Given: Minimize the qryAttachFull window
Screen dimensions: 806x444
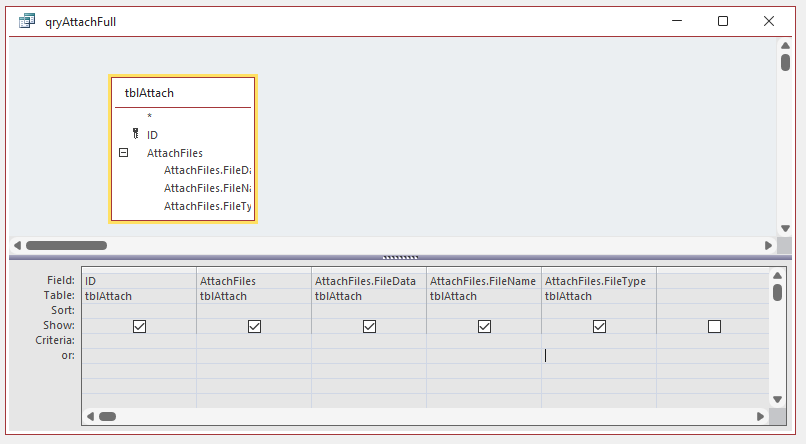Looking at the screenshot, I should point(677,21).
